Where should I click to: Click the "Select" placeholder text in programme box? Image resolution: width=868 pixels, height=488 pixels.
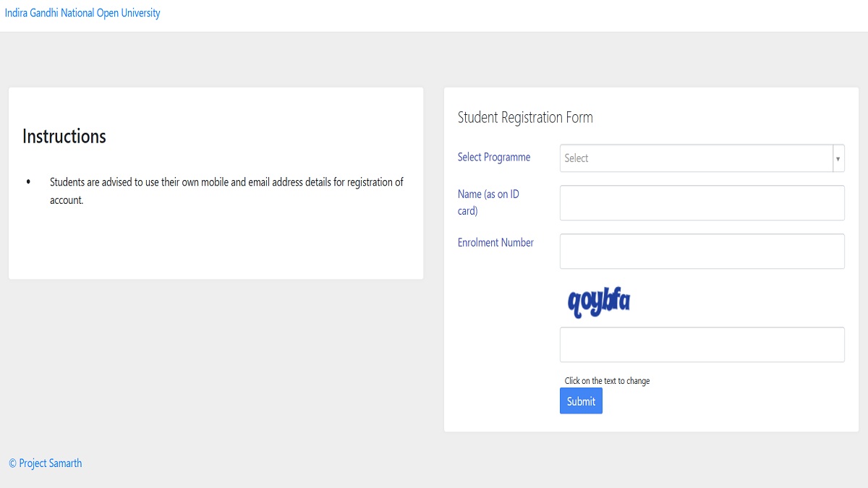(576, 158)
